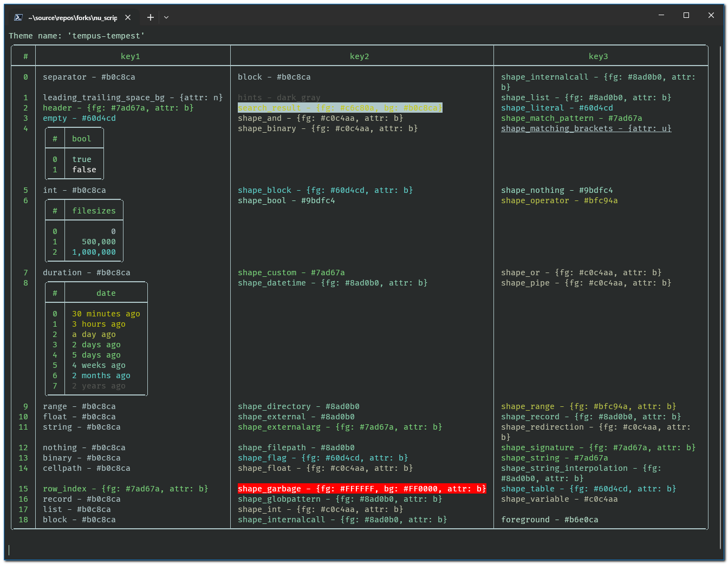Click 'duration - #b0c8ca' entry
Screen dimensions: 728x564
[x=87, y=273]
